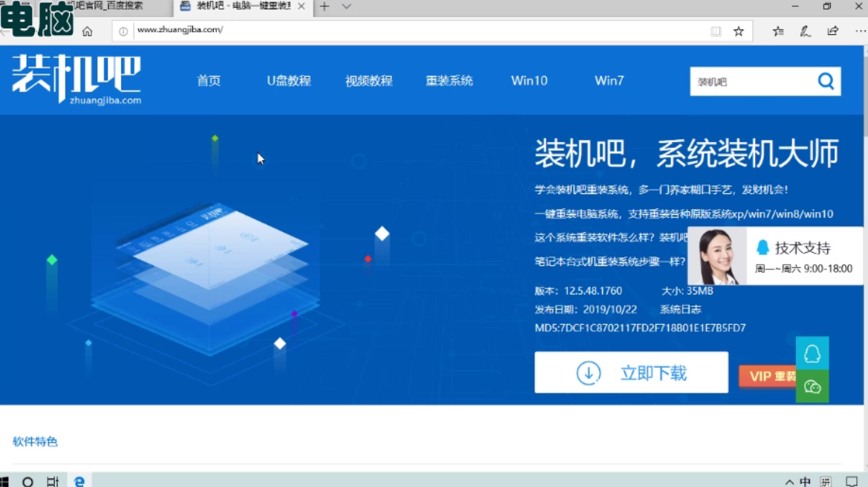
Task: Click 一键重装电脑系统 description link
Action: tap(684, 214)
